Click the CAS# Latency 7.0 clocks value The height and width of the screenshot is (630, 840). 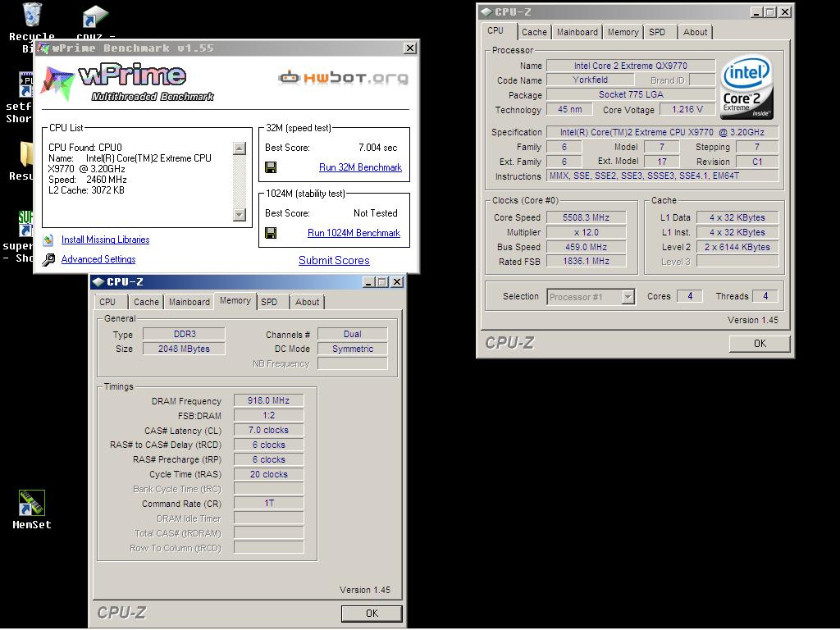point(268,430)
